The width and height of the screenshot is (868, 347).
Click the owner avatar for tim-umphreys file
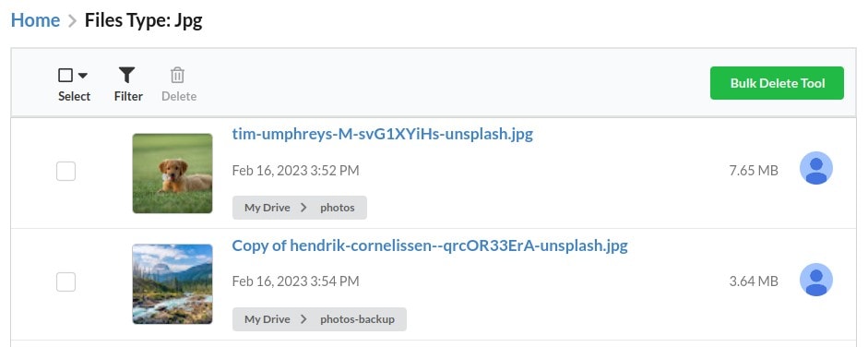coord(816,168)
